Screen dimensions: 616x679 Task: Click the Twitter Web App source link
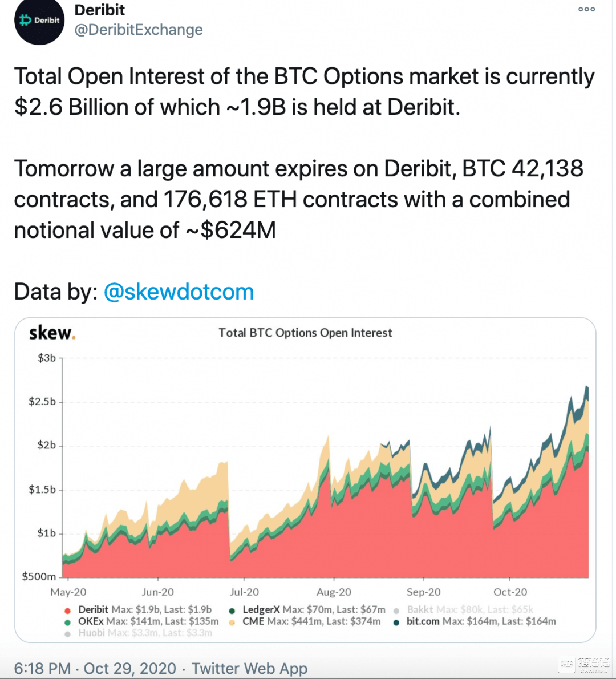click(249, 668)
